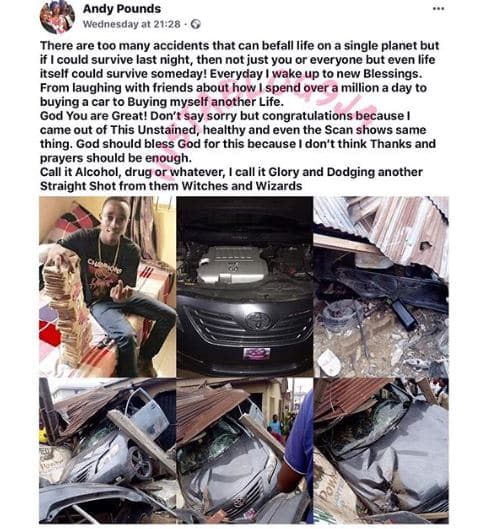Click the post text starting 'There are too many'

[x=239, y=74]
